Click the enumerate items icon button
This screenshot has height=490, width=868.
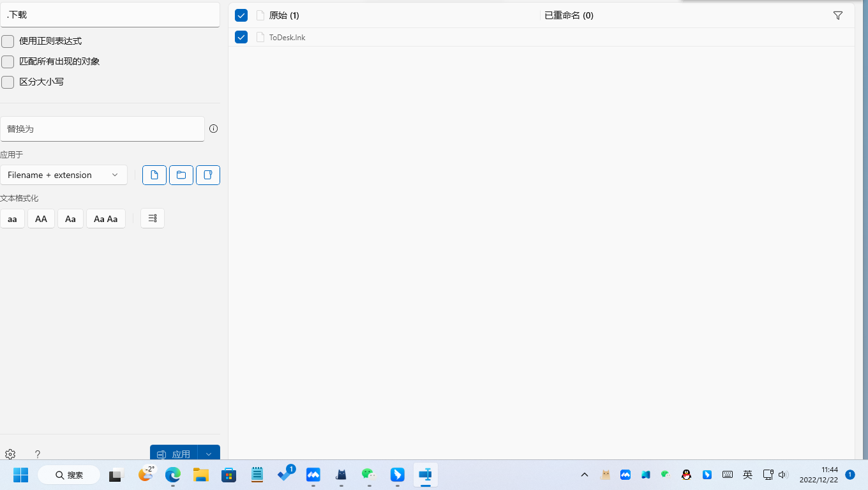tap(153, 218)
